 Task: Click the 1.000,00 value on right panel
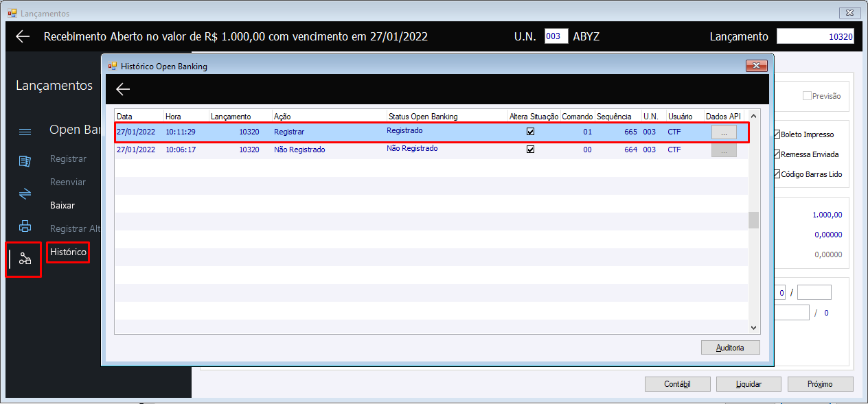pyautogui.click(x=827, y=215)
